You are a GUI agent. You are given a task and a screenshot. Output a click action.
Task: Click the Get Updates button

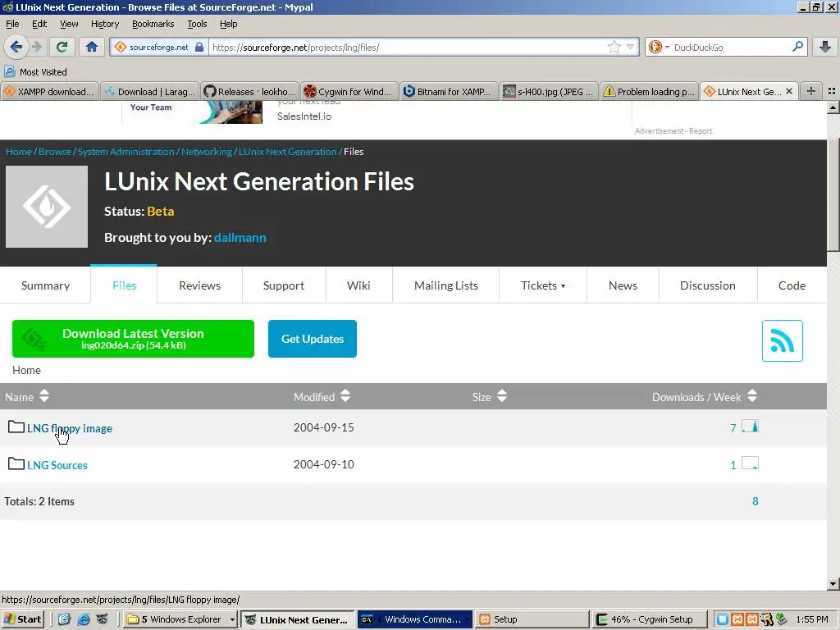pos(313,339)
